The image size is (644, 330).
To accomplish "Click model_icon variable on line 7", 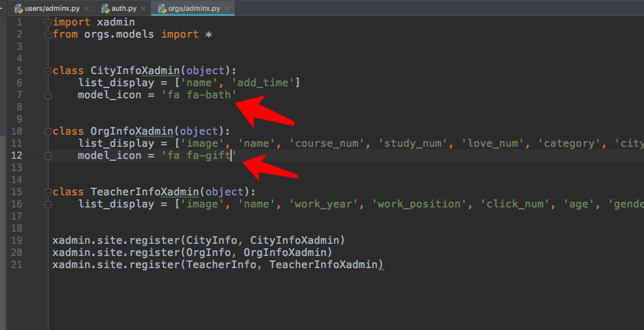I will click(110, 95).
